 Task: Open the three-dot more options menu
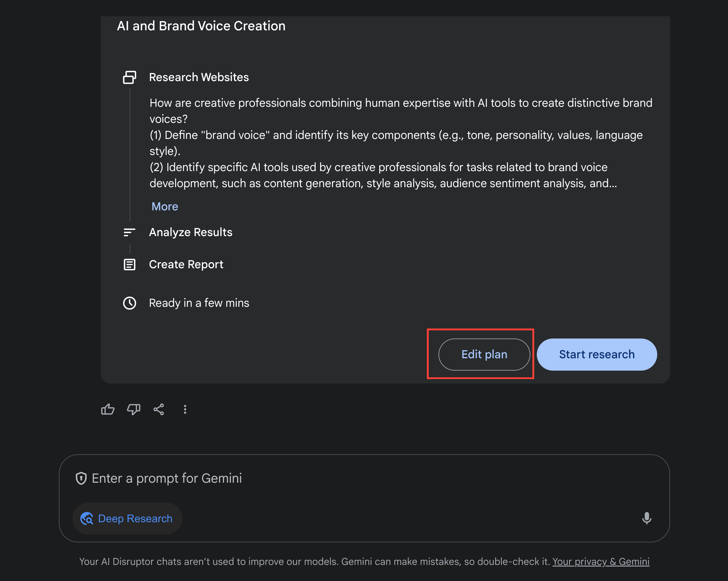point(185,409)
